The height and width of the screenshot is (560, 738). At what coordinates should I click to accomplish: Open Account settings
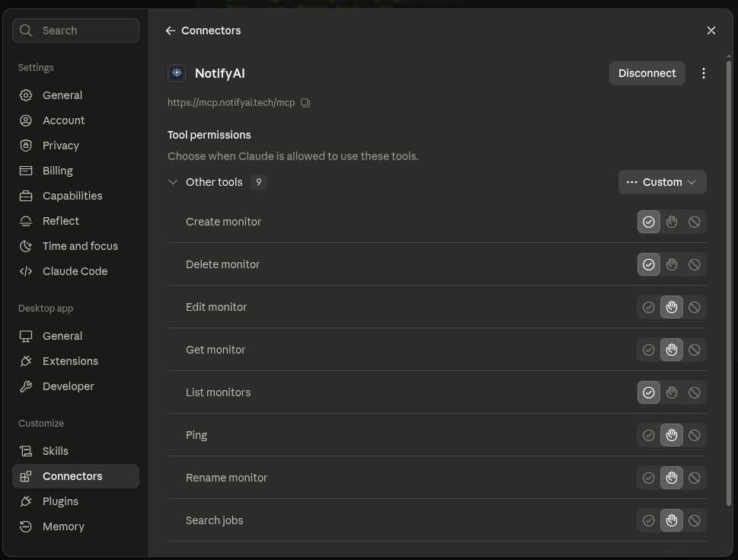pos(75,120)
